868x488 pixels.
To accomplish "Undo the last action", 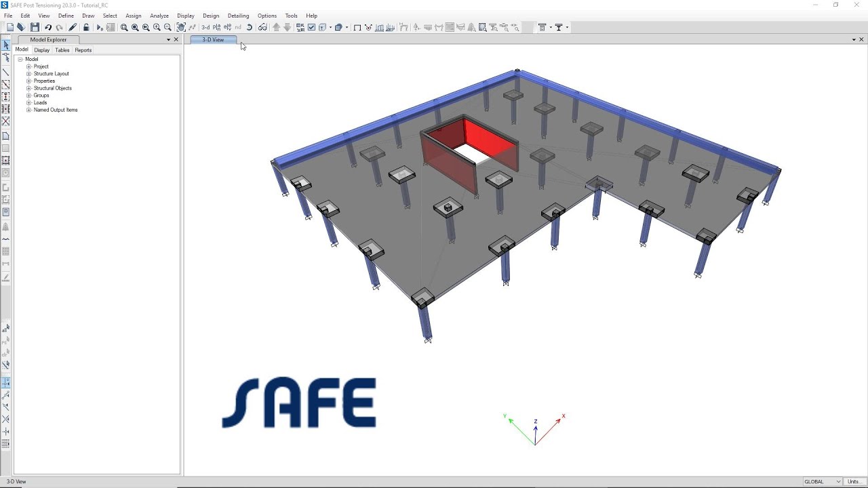I will [48, 27].
